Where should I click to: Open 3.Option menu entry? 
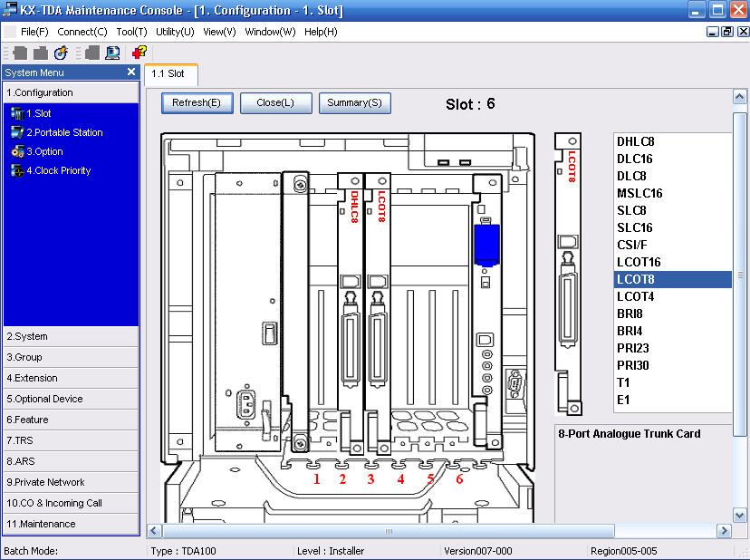37,151
